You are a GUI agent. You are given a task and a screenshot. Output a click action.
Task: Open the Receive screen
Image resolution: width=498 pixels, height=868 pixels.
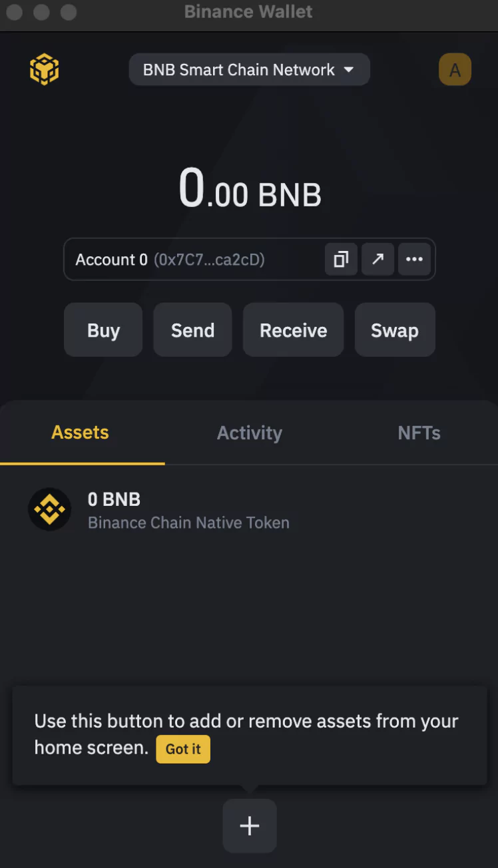pyautogui.click(x=293, y=330)
